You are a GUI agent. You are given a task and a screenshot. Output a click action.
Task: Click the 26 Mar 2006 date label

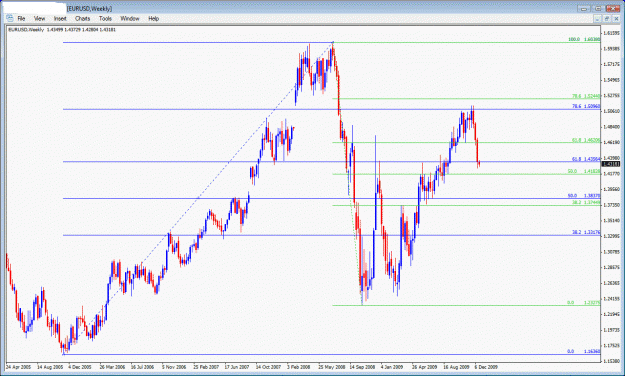(x=112, y=367)
